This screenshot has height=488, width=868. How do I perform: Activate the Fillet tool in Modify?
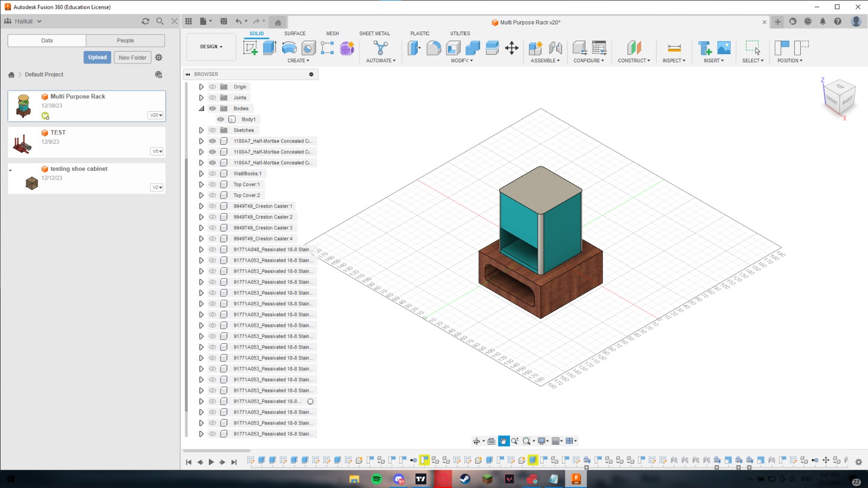[433, 48]
